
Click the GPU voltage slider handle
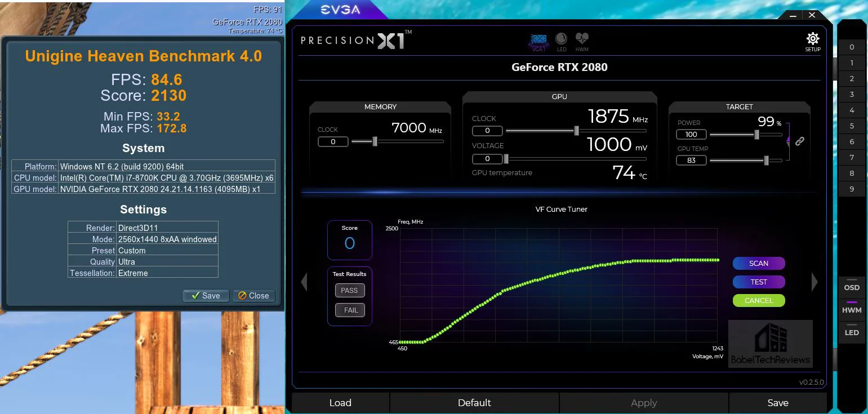[506, 159]
